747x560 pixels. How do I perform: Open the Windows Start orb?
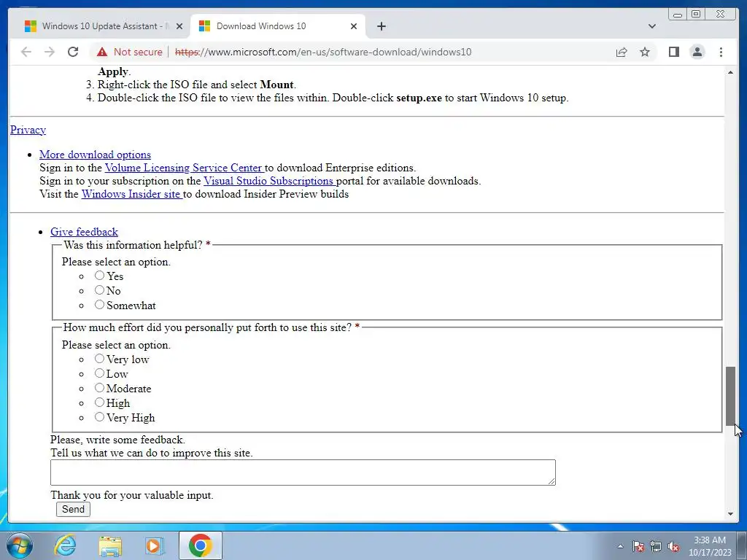20,545
